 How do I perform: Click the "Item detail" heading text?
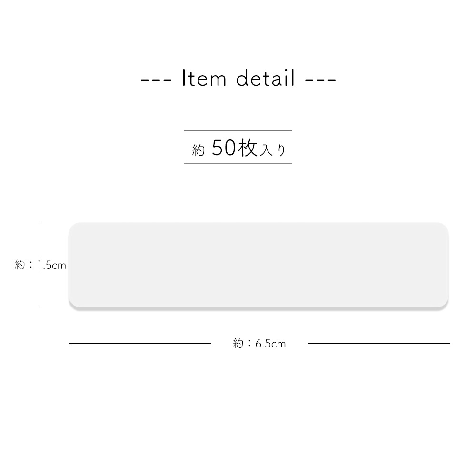(x=238, y=79)
